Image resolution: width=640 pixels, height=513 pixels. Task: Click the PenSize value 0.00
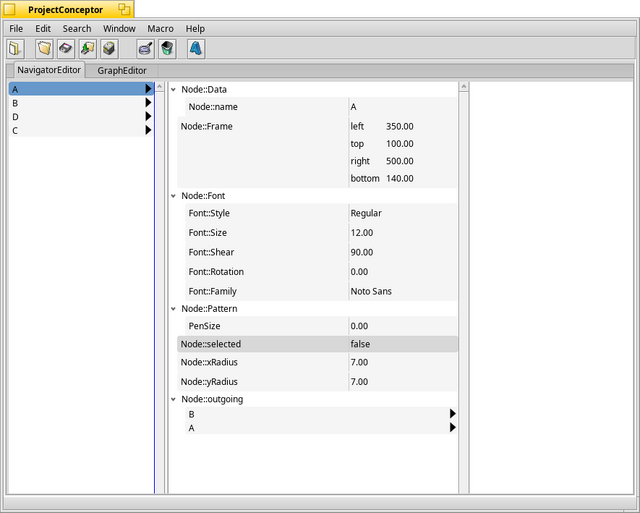point(359,326)
